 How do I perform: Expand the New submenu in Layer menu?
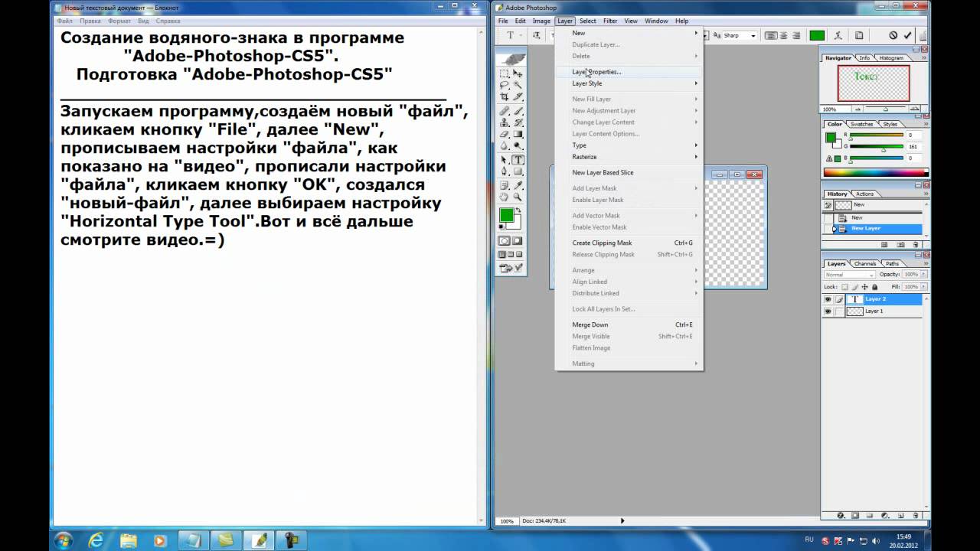point(629,33)
